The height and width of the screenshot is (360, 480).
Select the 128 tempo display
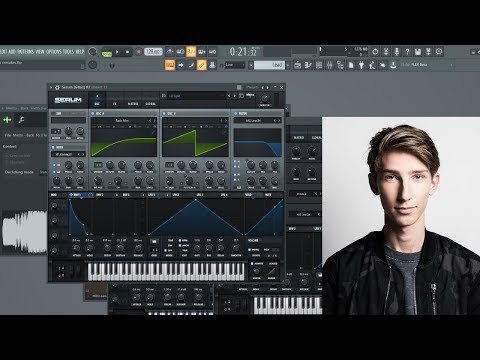153,52
